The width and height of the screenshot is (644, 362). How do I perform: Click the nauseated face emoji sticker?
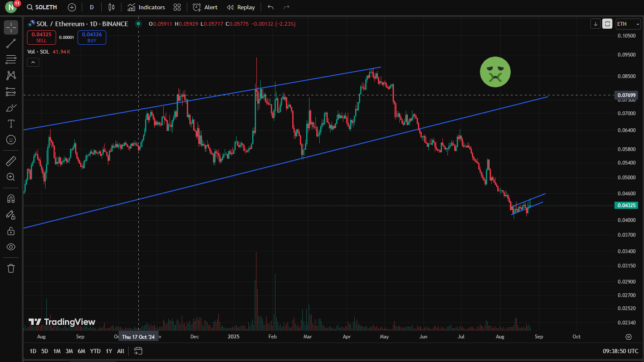click(x=495, y=72)
